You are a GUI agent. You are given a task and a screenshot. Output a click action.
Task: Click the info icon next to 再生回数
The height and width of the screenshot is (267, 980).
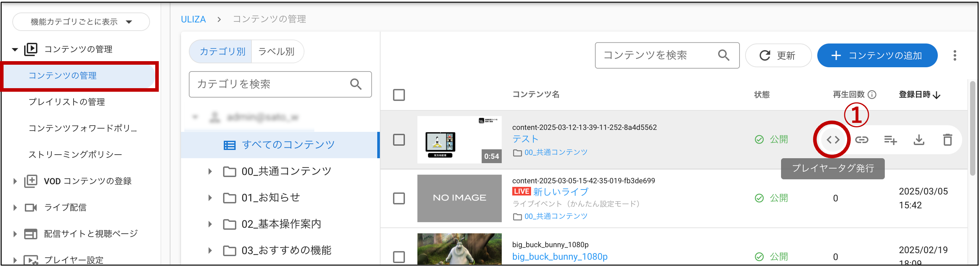click(x=872, y=95)
